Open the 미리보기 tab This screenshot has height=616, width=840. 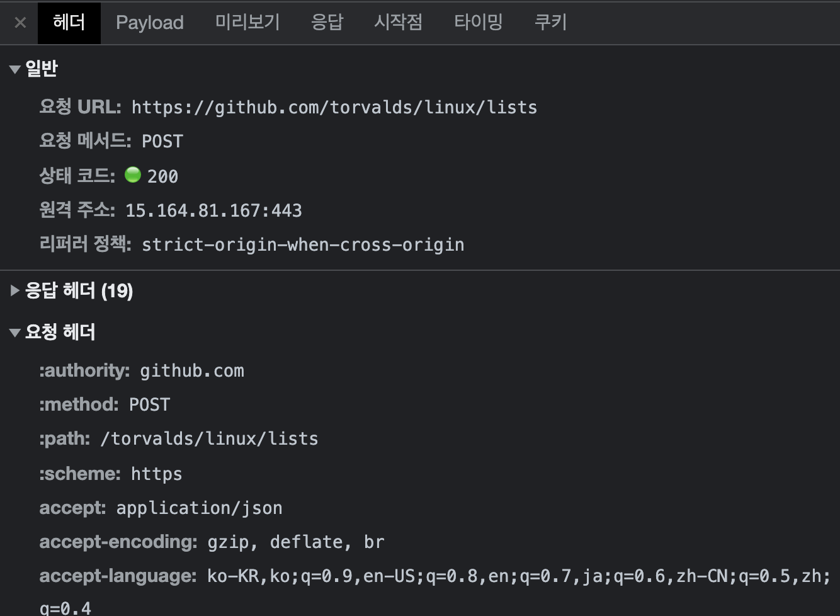click(x=247, y=23)
